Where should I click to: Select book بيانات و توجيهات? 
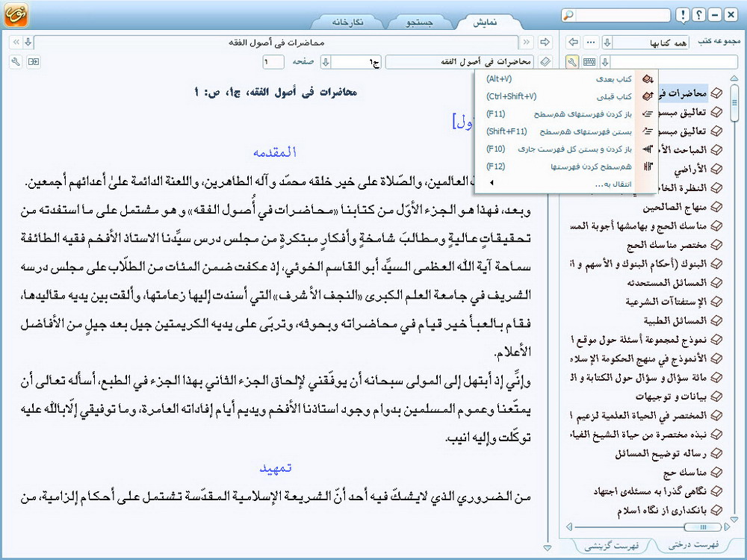672,396
